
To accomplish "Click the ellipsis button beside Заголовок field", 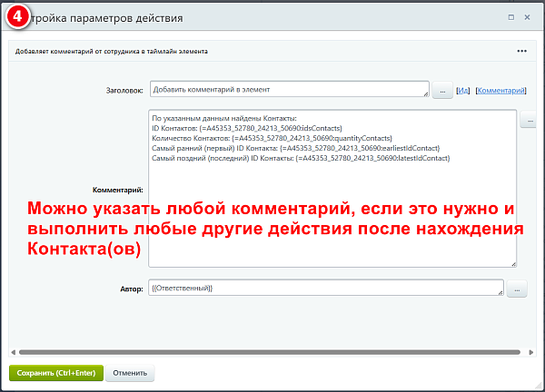I will [x=442, y=91].
